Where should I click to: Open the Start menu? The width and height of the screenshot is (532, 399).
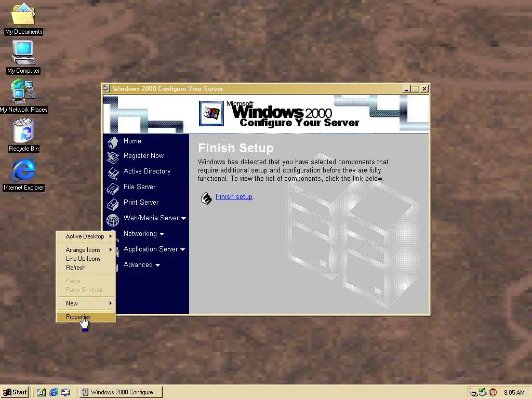15,392
